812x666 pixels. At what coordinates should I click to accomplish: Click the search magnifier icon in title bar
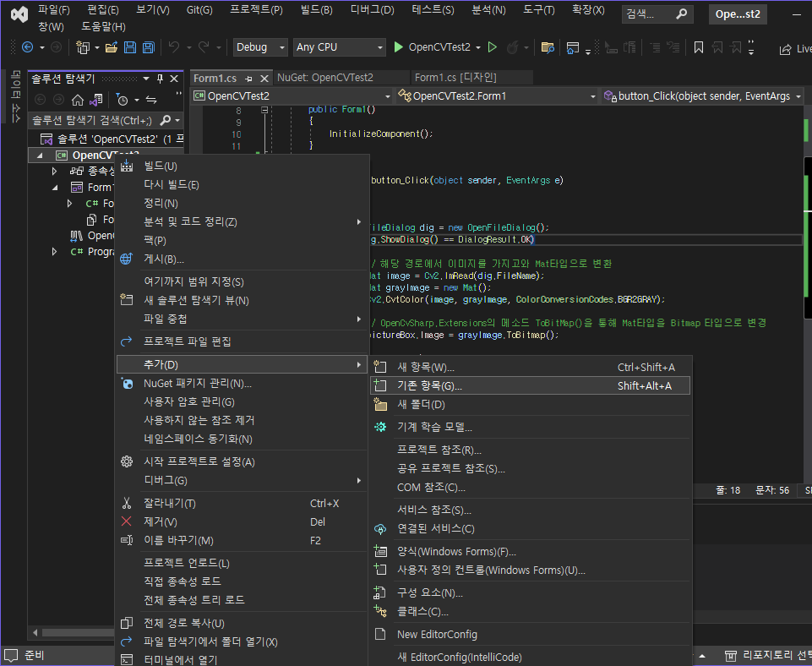682,14
